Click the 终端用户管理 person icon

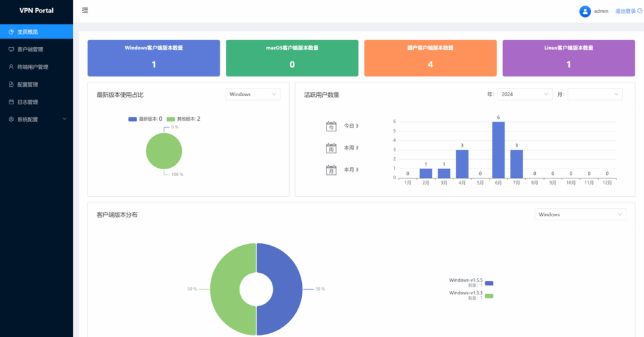(11, 67)
